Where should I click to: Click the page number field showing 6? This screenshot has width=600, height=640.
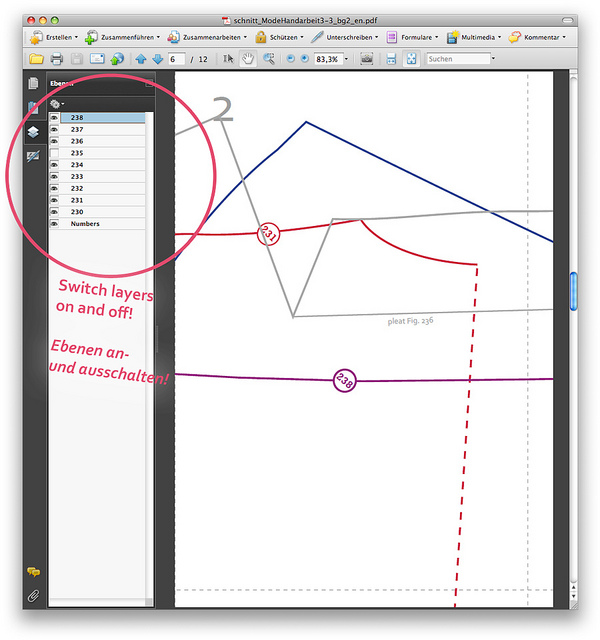click(x=176, y=59)
